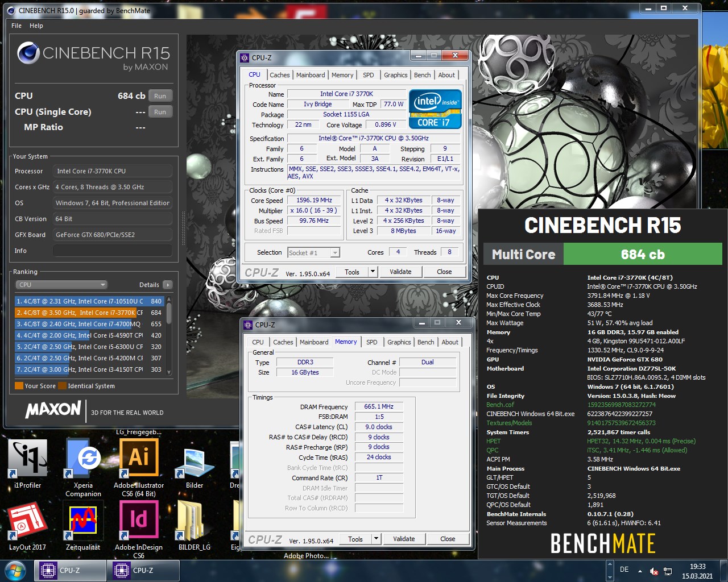The width and height of the screenshot is (728, 582).
Task: Click the Info input field in Cinebench
Action: pos(113,251)
